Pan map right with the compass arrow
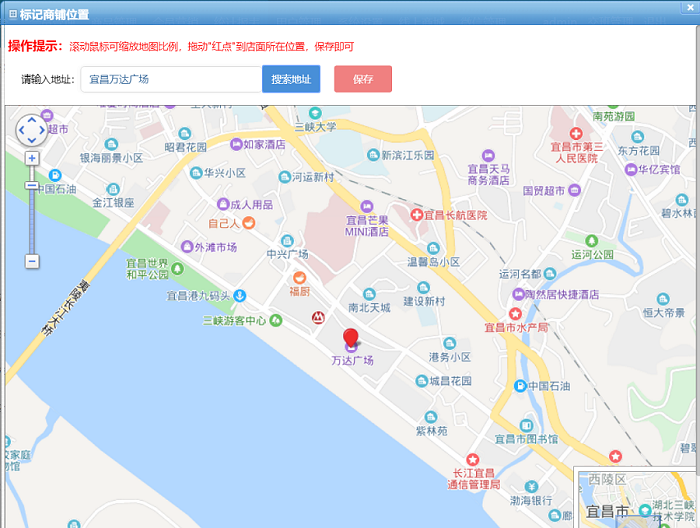Viewport: 700px width, 528px height. click(x=43, y=129)
